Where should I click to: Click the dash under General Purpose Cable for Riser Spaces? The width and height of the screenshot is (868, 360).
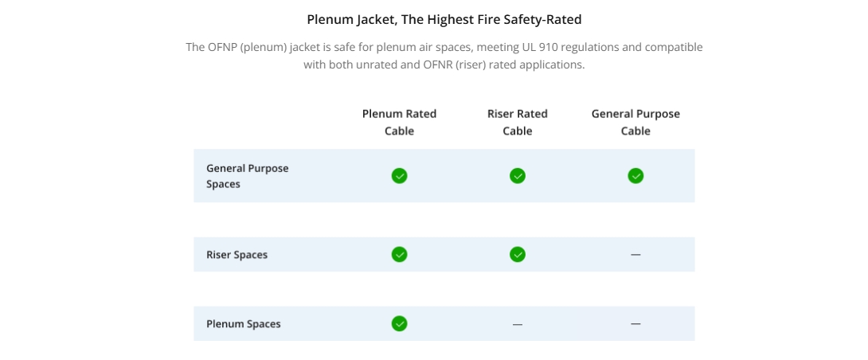pos(635,255)
